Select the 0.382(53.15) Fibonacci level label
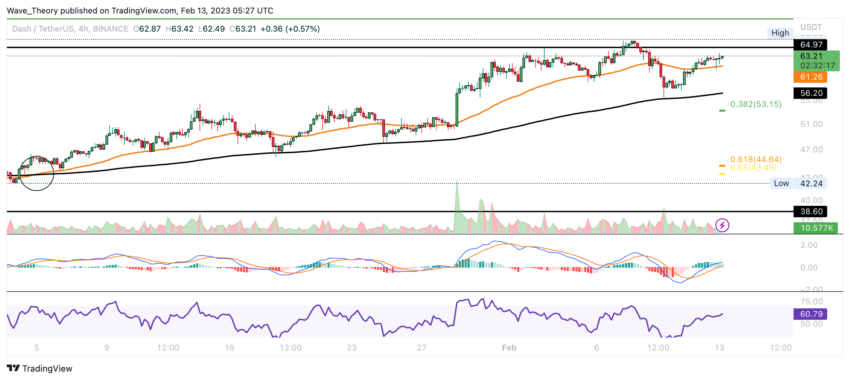This screenshot has height=380, width=850. click(x=755, y=105)
